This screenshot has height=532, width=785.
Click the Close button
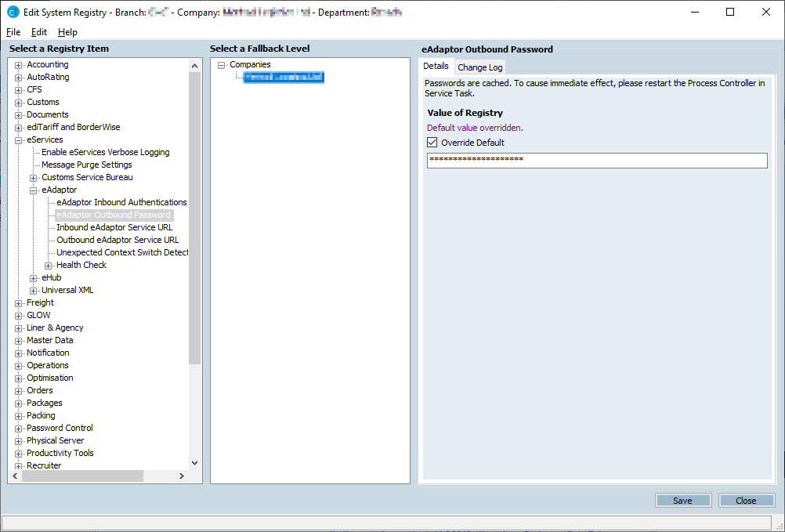pos(746,501)
